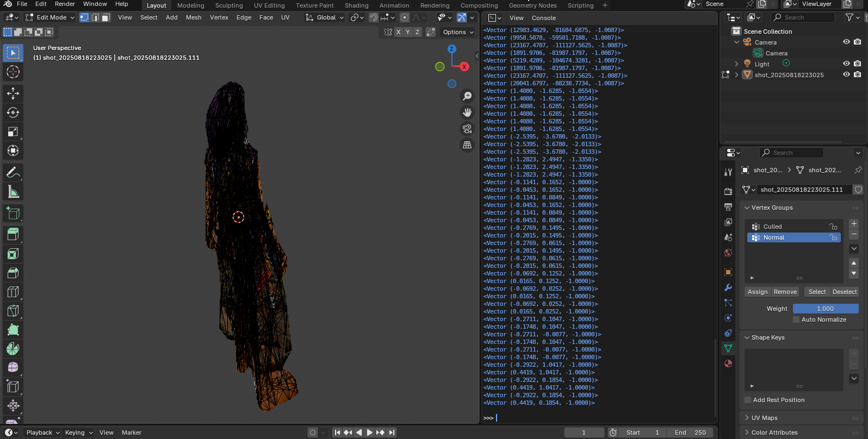Select the Spin tool
The height and width of the screenshot is (439, 868).
tap(13, 349)
